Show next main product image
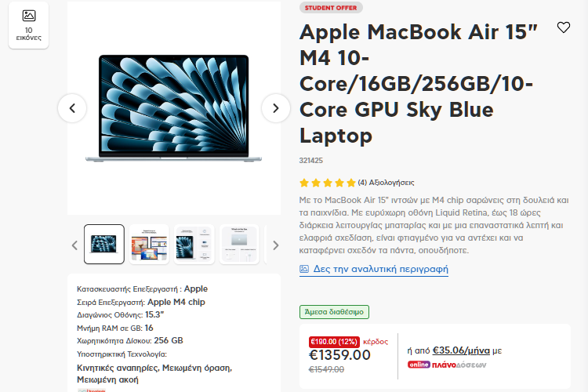Screen dimensions: 588x392 pyautogui.click(x=276, y=108)
